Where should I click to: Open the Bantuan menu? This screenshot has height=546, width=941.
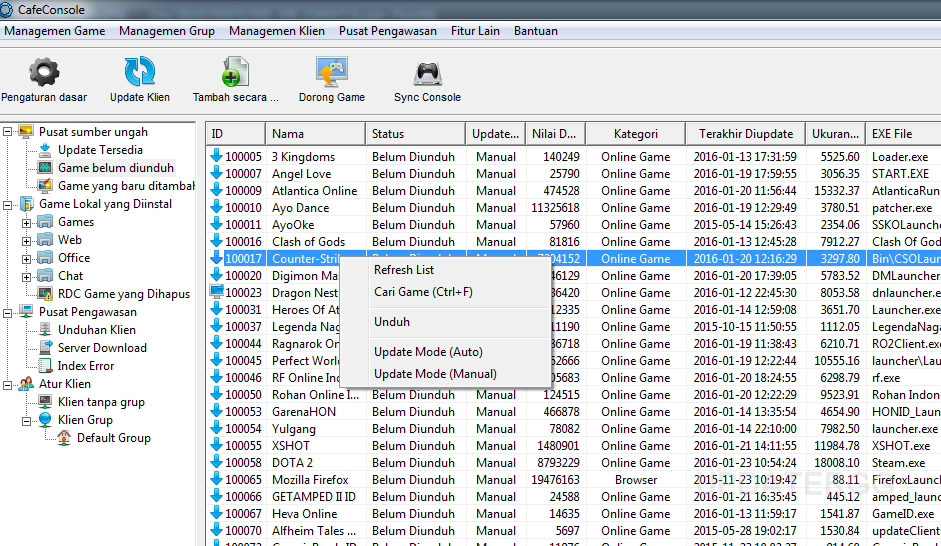click(x=535, y=31)
